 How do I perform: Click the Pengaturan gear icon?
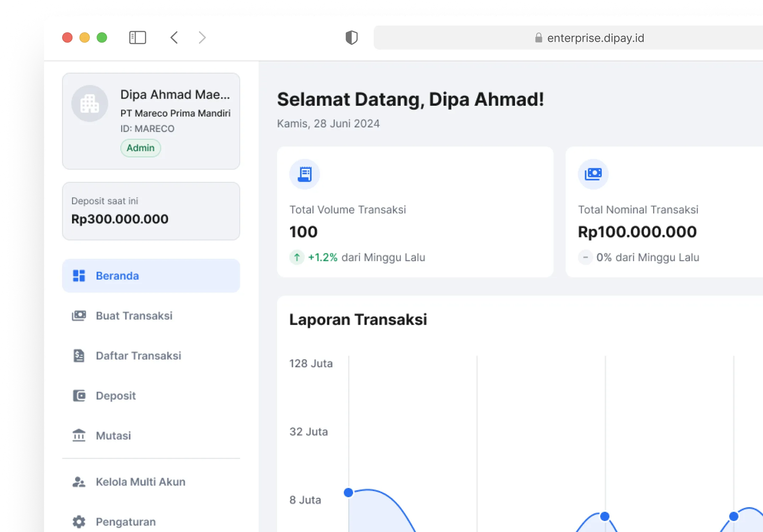pyautogui.click(x=79, y=522)
